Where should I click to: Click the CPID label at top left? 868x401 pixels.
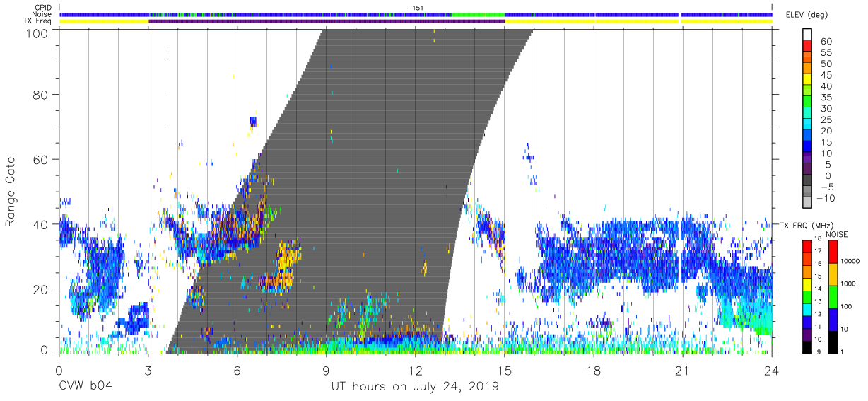(x=43, y=8)
